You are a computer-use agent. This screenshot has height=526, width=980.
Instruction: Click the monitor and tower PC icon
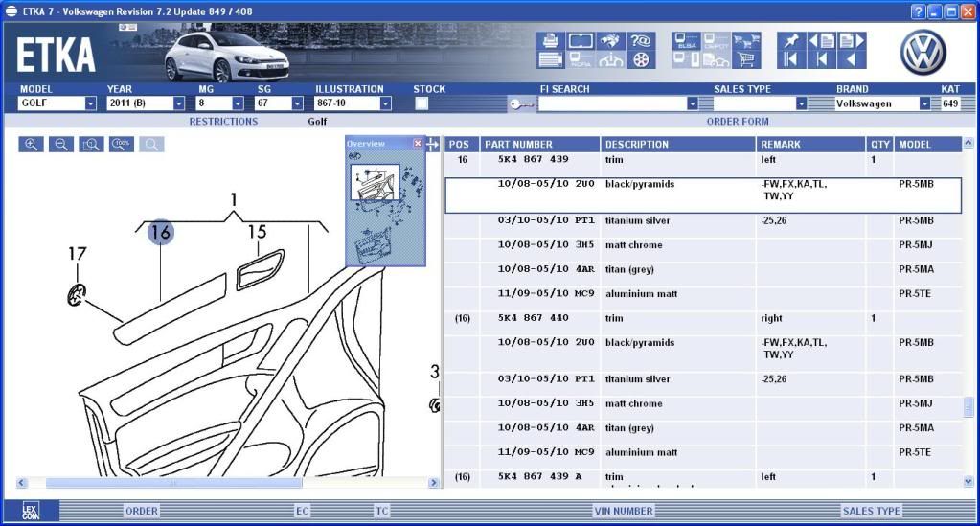[686, 60]
